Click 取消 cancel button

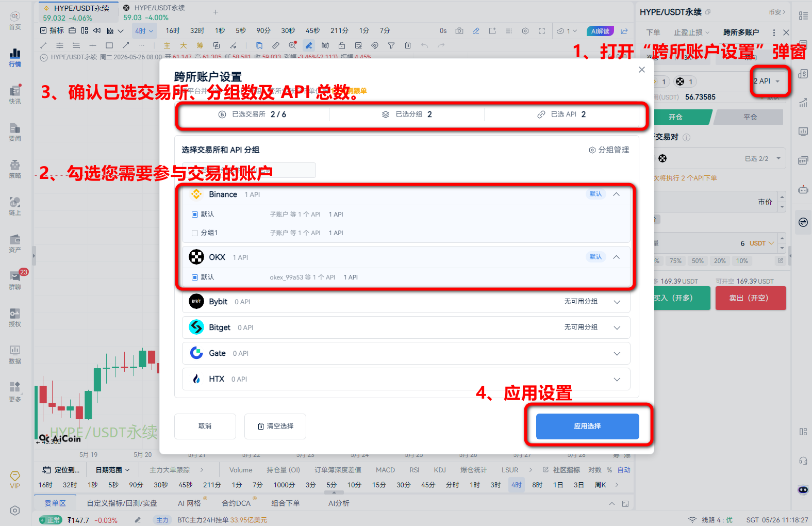coord(205,426)
